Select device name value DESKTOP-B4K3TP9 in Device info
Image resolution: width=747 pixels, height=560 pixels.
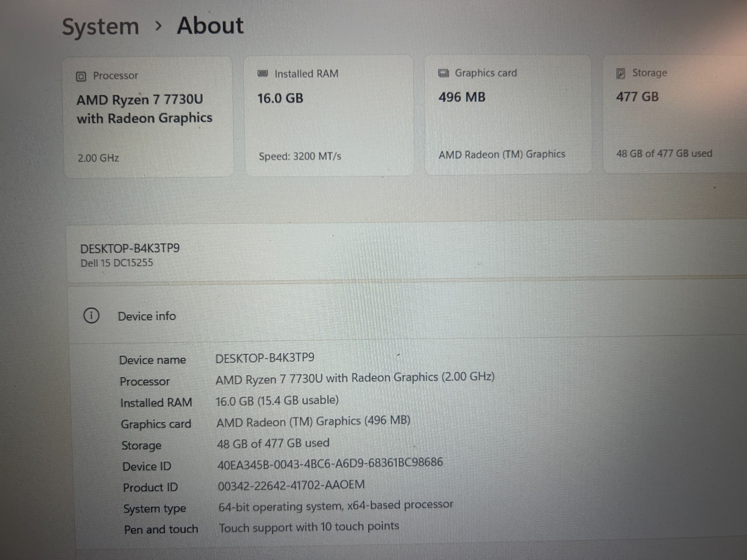(x=265, y=358)
